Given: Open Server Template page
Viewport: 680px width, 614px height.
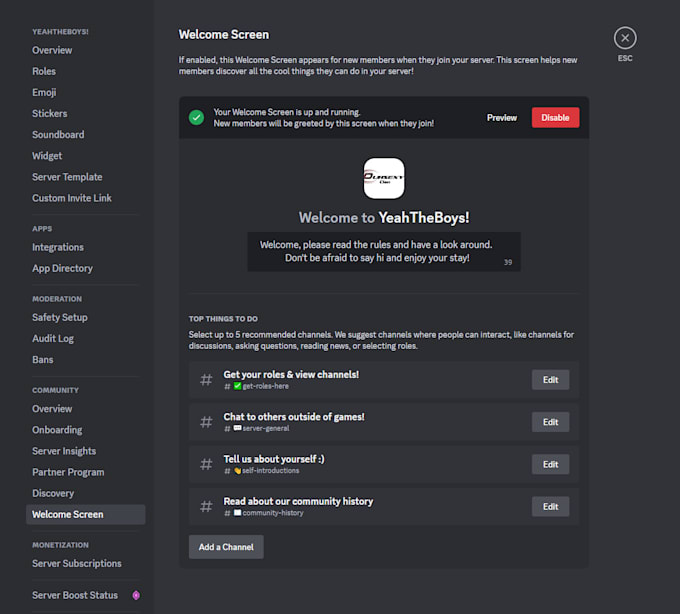Looking at the screenshot, I should (x=67, y=177).
